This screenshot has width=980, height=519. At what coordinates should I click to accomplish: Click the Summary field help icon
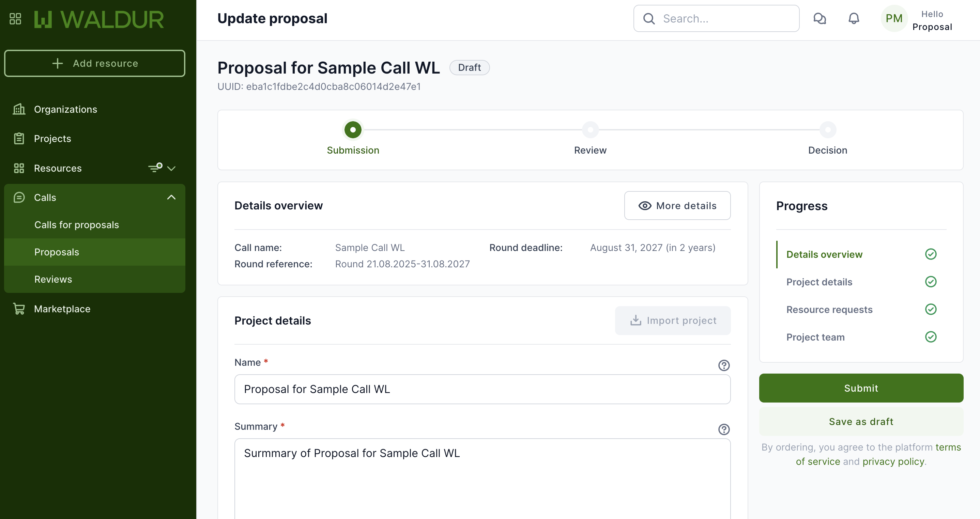tap(724, 429)
